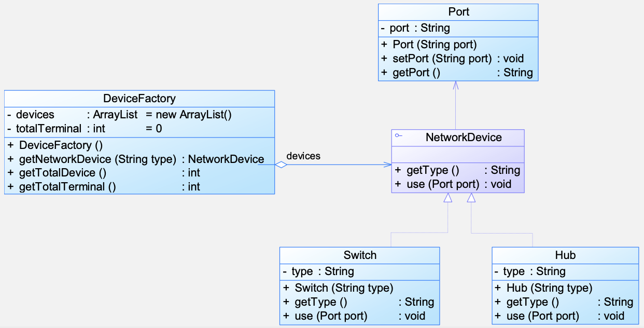Click the interface lollipop icon on NetworkDevice
This screenshot has width=644, height=328.
pos(398,135)
